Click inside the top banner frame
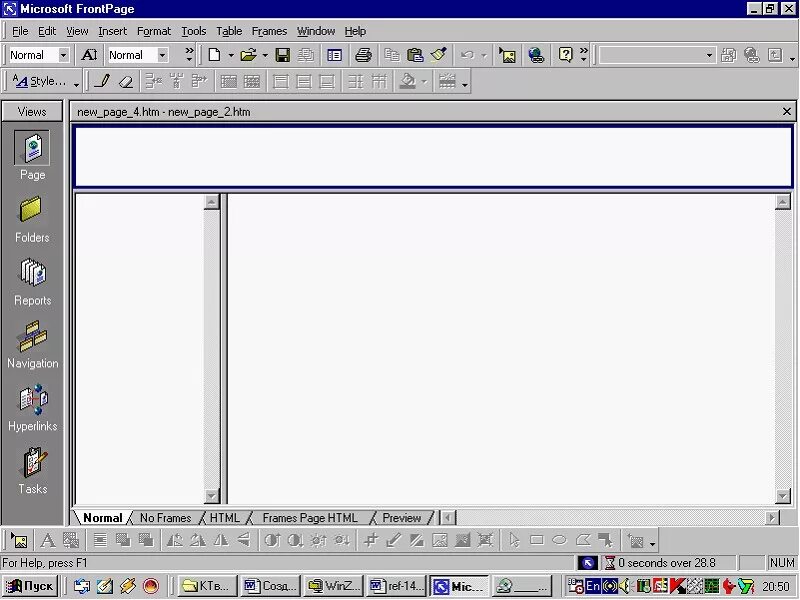 [x=434, y=157]
